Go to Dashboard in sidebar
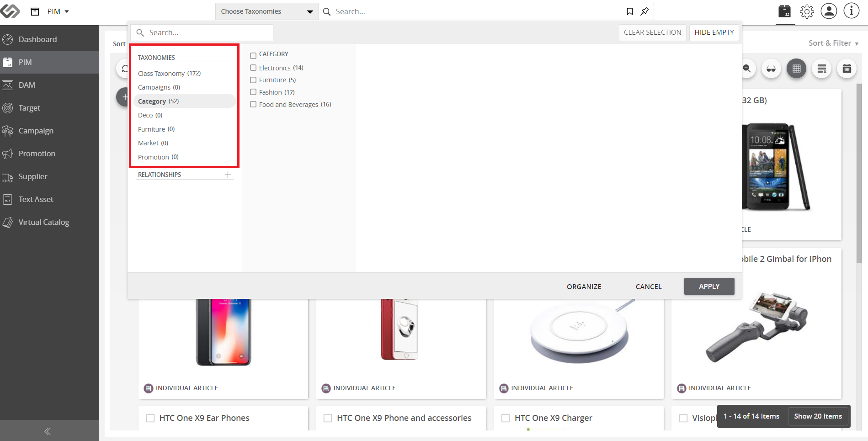The image size is (868, 441). click(x=49, y=39)
